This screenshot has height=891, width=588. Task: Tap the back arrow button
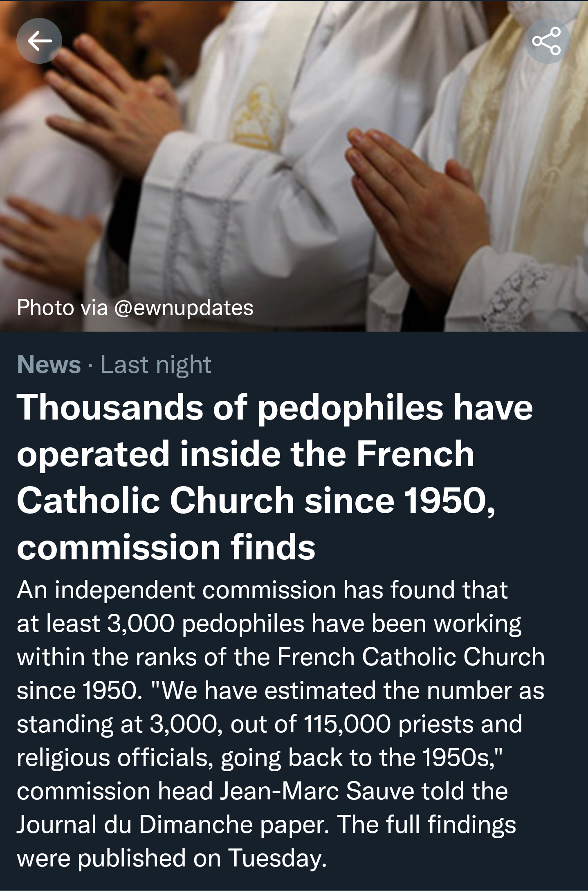tap(39, 40)
